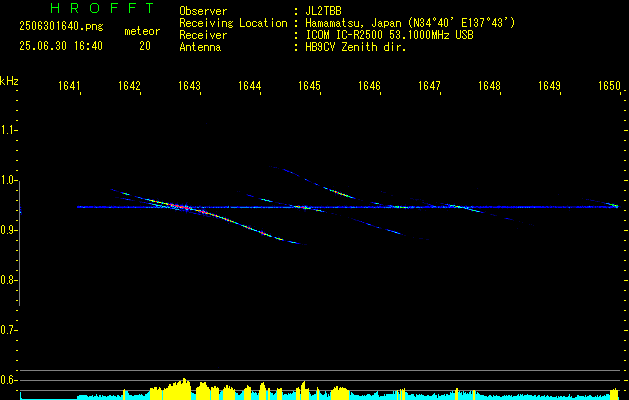Click the 0.6 kHz frequency label
Screen dimensions: 629x400
(8, 380)
